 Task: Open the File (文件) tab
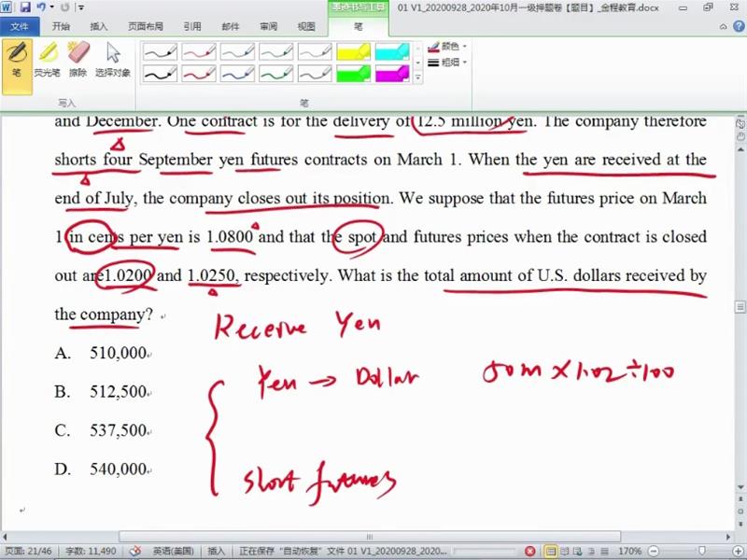pos(20,27)
